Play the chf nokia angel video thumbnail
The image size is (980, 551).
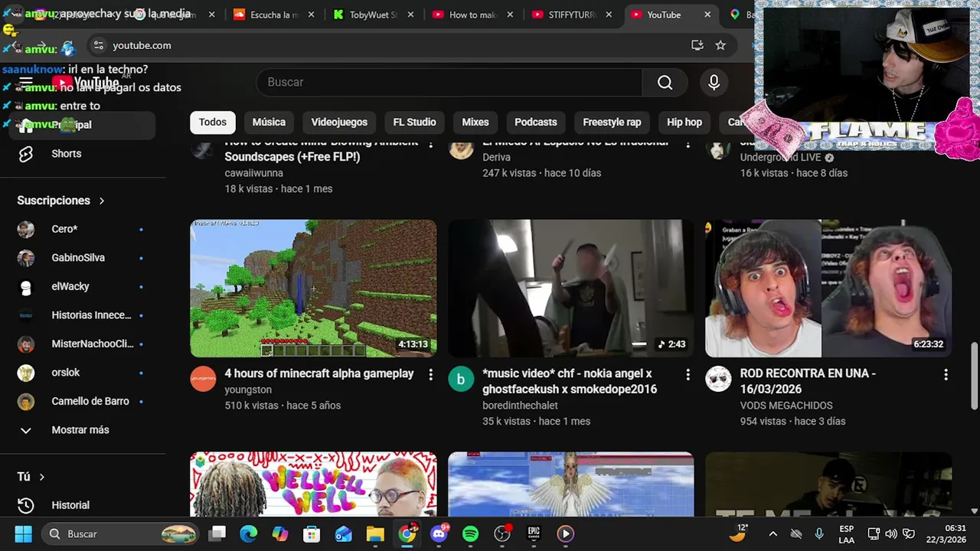570,289
